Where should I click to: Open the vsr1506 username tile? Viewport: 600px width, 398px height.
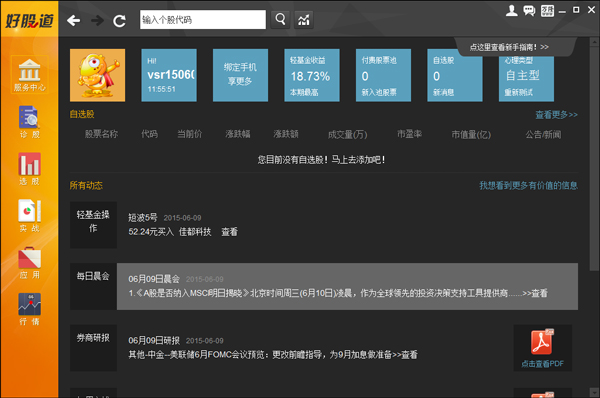(169, 75)
